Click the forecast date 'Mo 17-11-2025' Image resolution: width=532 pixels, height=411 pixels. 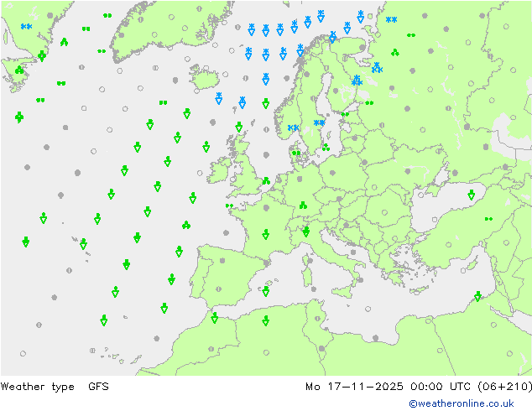[x=354, y=386]
